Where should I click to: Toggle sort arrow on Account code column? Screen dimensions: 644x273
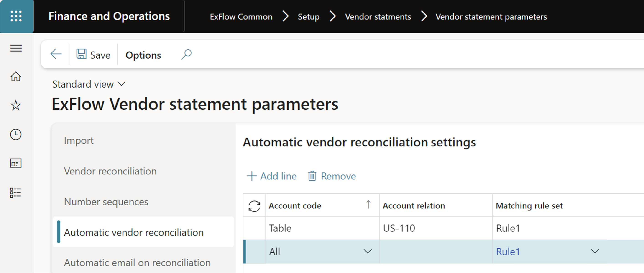click(368, 205)
